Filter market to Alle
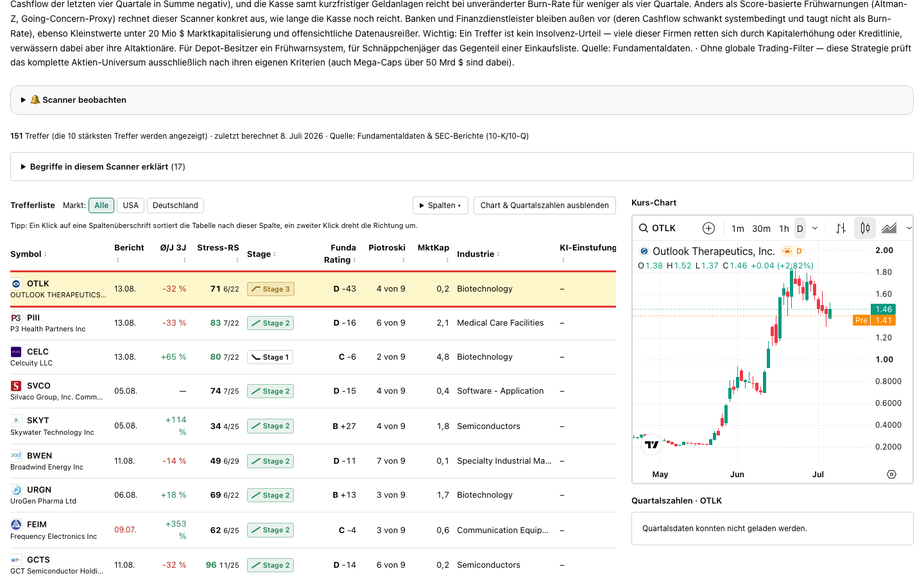 tap(101, 206)
